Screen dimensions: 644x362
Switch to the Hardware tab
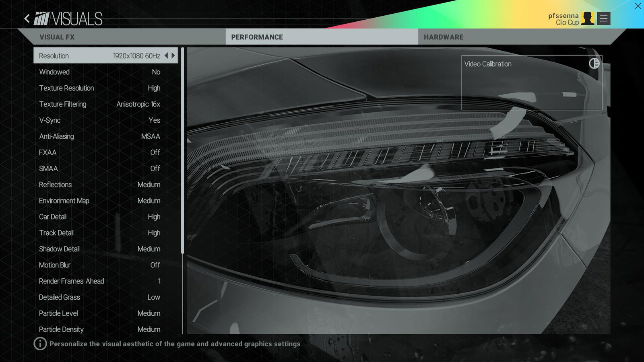click(443, 37)
